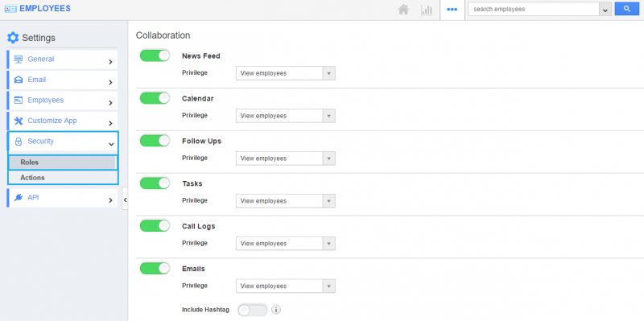Enable the Include Hashtag toggle

pyautogui.click(x=253, y=310)
